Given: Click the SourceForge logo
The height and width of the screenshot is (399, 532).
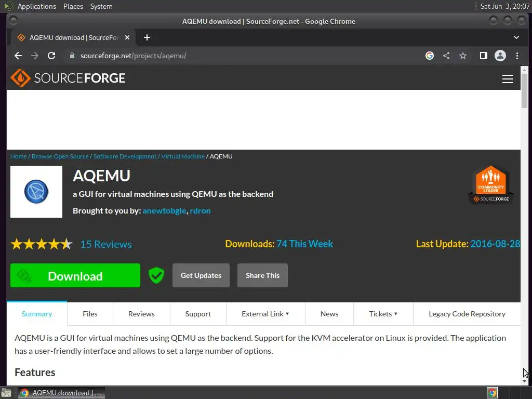Looking at the screenshot, I should tap(68, 78).
